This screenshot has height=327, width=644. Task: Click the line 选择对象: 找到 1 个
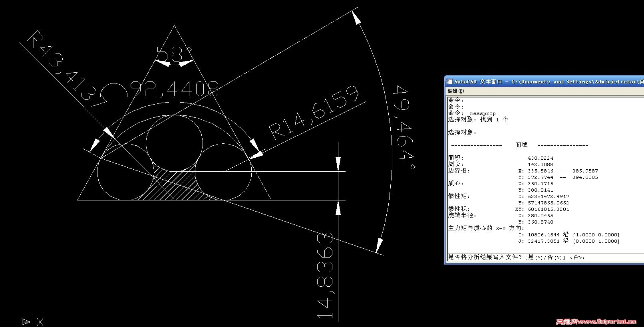[478, 119]
